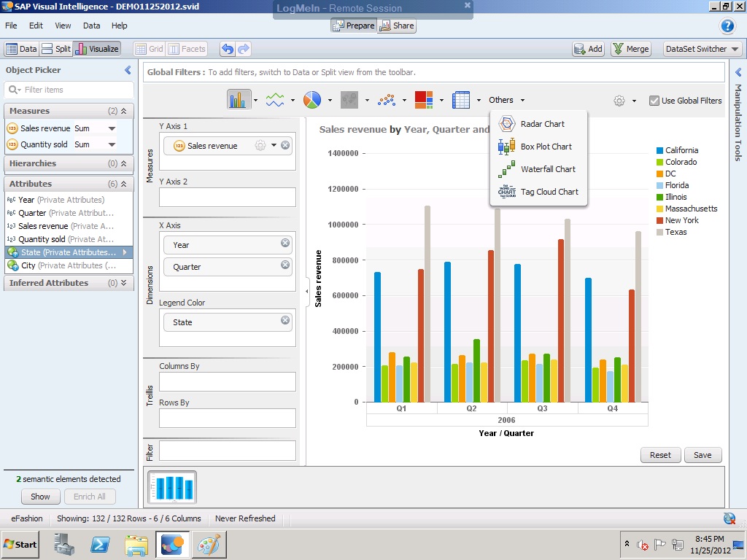
Task: Click the Add dataset button
Action: click(x=589, y=49)
